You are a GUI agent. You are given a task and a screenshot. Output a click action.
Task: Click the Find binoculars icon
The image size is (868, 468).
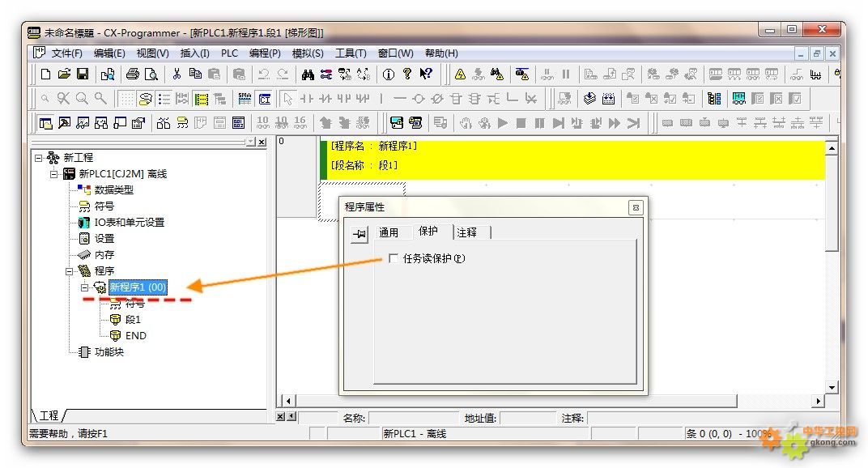click(308, 74)
